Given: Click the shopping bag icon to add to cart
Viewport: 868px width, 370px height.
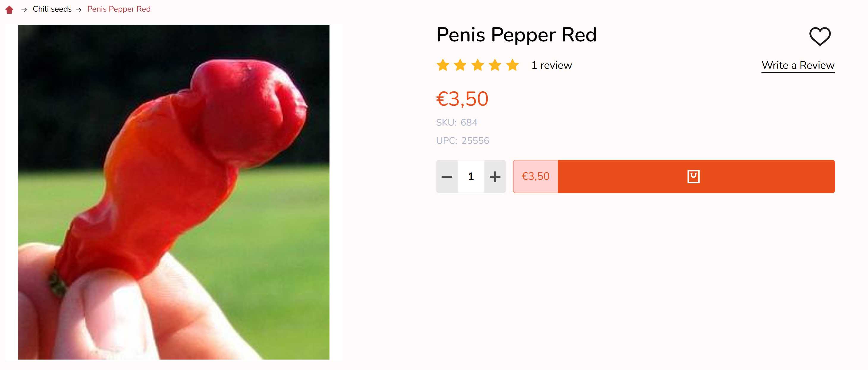Looking at the screenshot, I should [x=693, y=177].
